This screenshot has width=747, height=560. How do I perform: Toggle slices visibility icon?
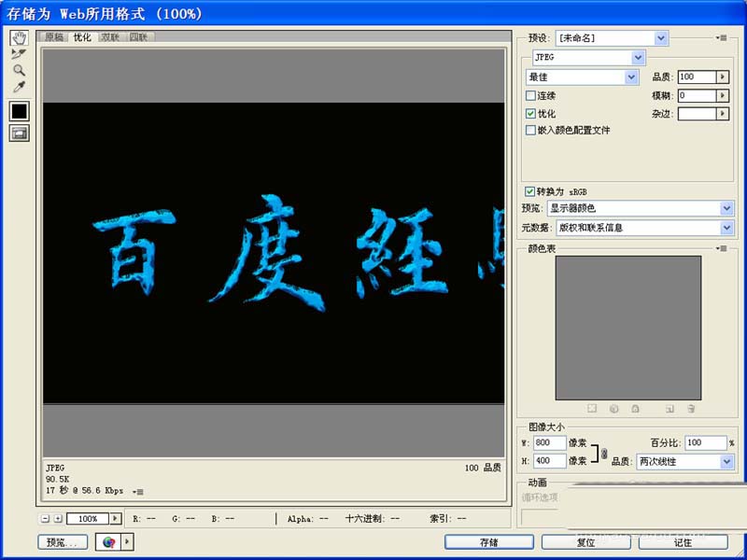[x=19, y=133]
